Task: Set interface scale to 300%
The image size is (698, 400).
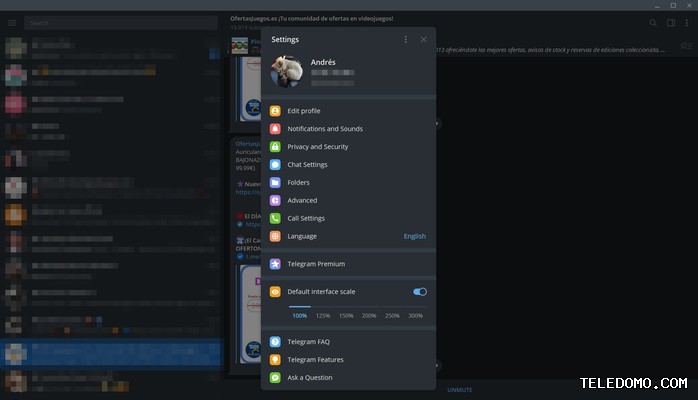Action: tap(415, 315)
